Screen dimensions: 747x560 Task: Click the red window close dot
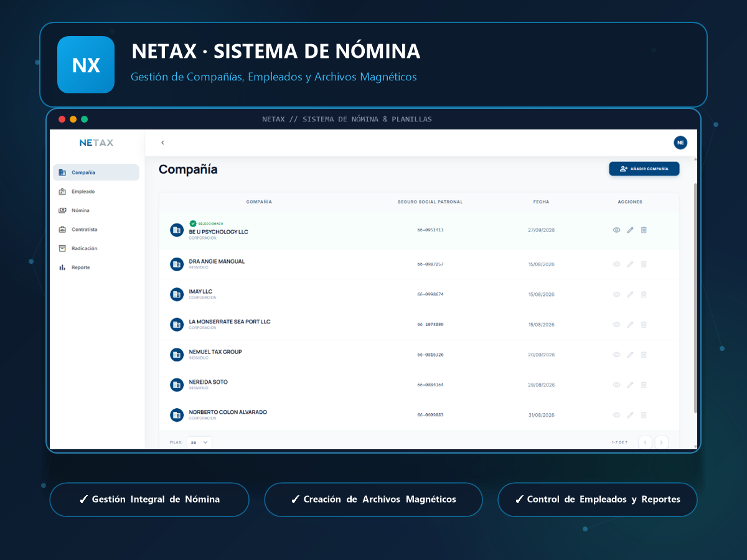click(x=62, y=119)
